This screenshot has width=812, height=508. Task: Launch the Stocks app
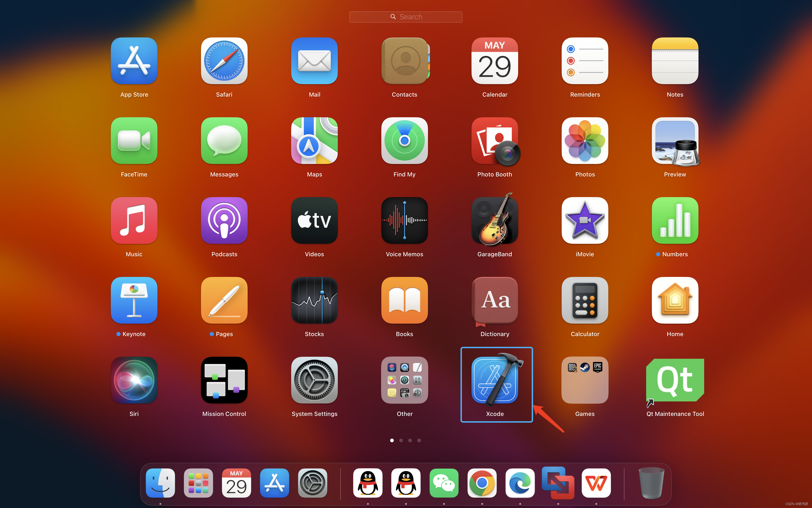[x=314, y=300]
